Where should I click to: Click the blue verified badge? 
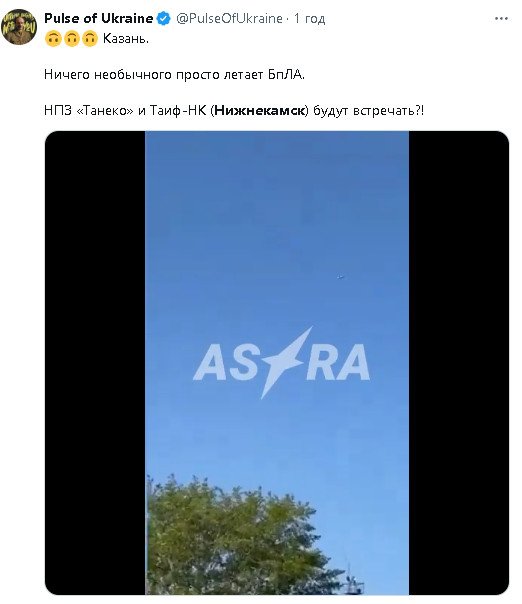click(164, 18)
